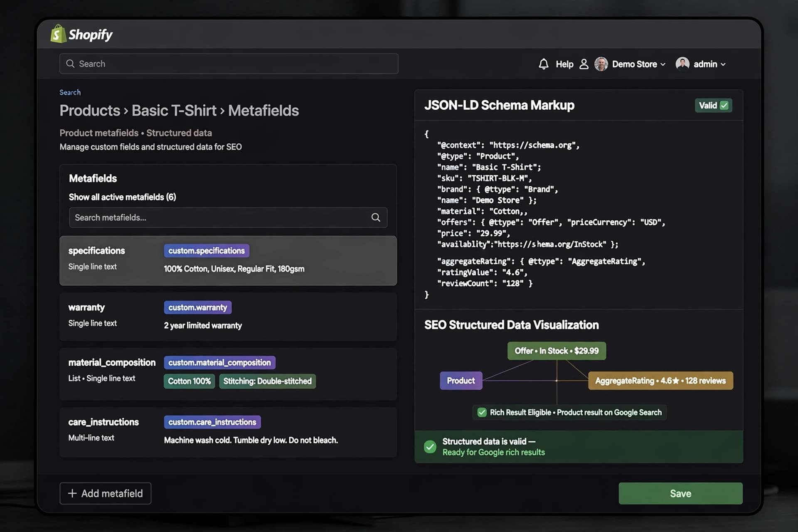
Task: Click the JSON-LD Schema Markup heading
Action: click(x=499, y=105)
